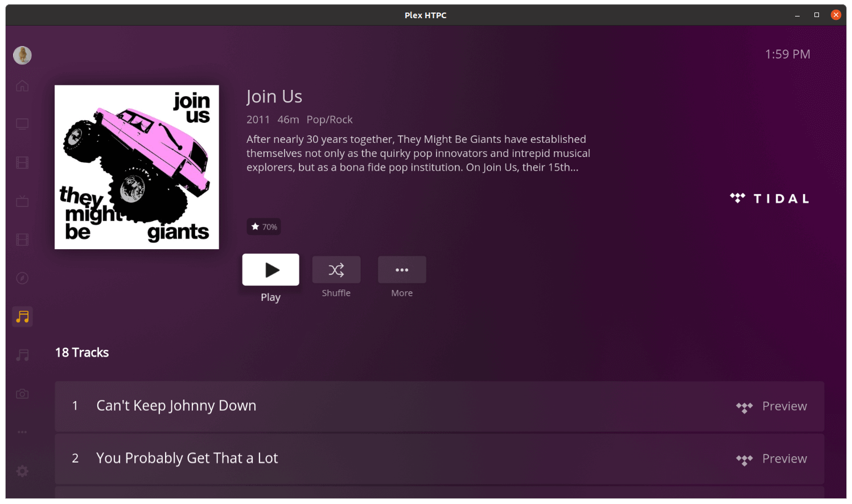Click the Join Us album cover art
Screen dimensions: 852x504
click(x=137, y=167)
